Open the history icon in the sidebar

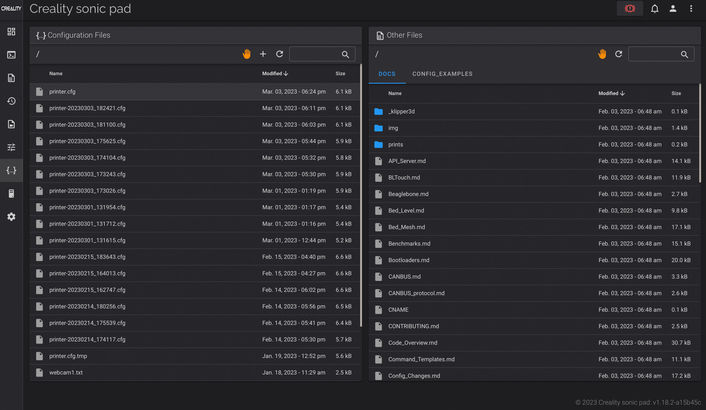click(x=11, y=101)
